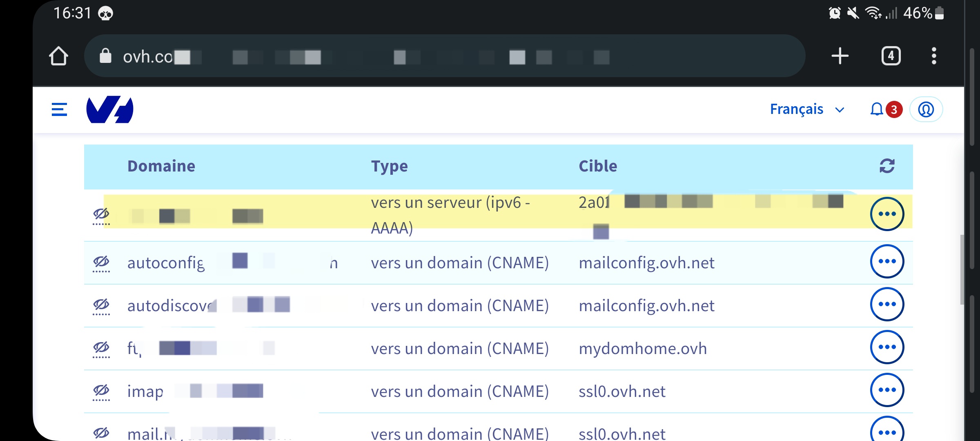The image size is (980, 441).
Task: Click ssl0.ovh.net target in imap row
Action: [x=622, y=391]
